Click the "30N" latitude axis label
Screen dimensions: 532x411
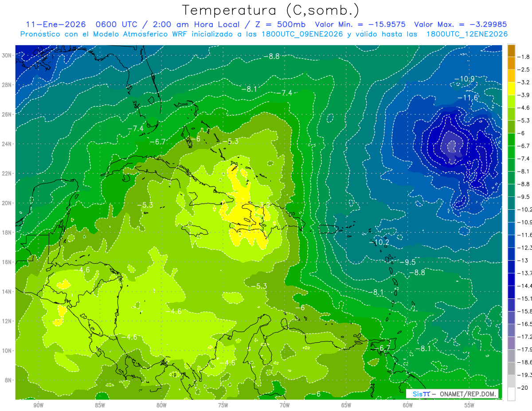(7, 55)
